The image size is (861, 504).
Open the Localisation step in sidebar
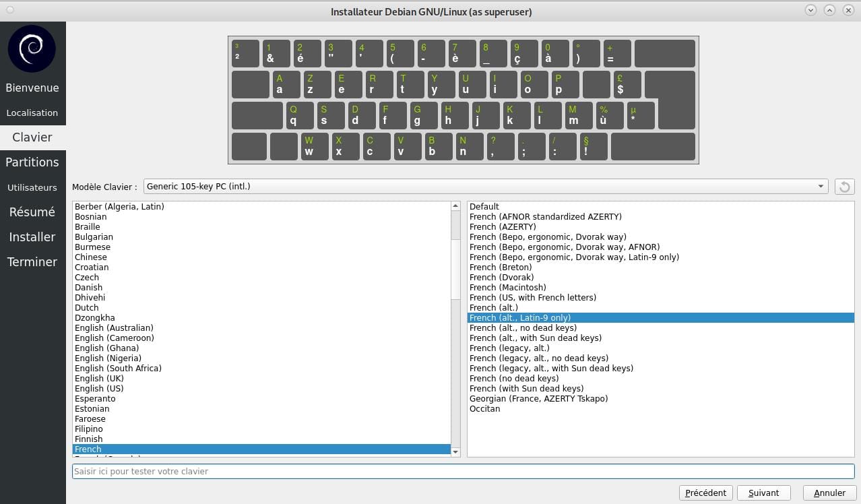coord(32,113)
